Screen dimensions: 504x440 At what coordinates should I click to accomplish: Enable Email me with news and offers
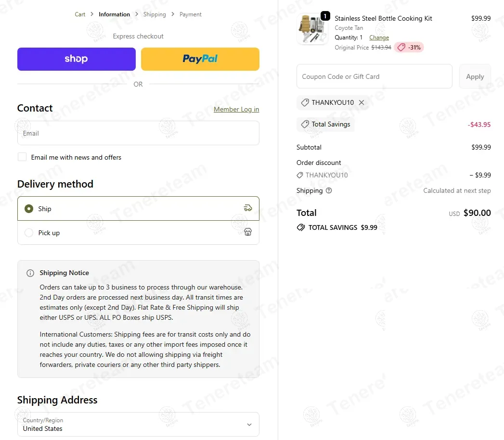(22, 157)
